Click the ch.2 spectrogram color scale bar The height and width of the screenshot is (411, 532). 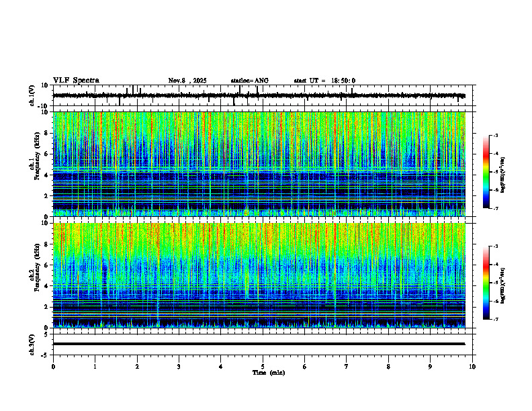(x=486, y=283)
